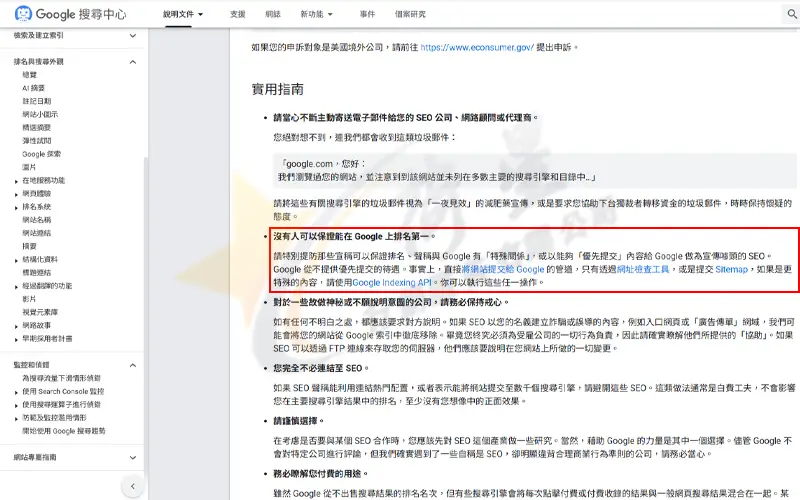800x500 pixels.
Task: Click the 實用指南 heading
Action: click(278, 89)
